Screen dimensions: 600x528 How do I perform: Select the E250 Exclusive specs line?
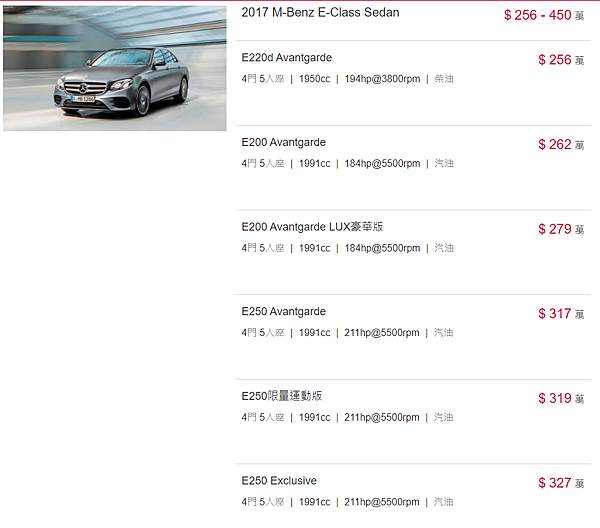point(347,502)
